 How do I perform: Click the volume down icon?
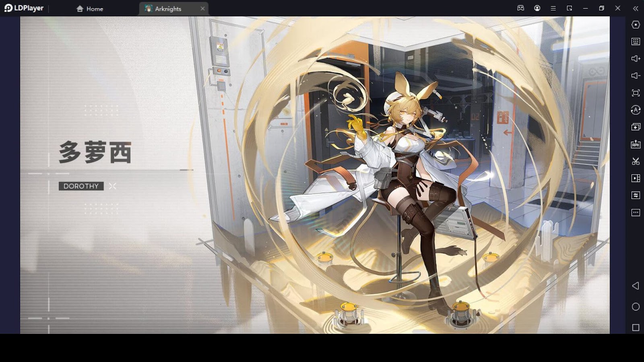[636, 76]
